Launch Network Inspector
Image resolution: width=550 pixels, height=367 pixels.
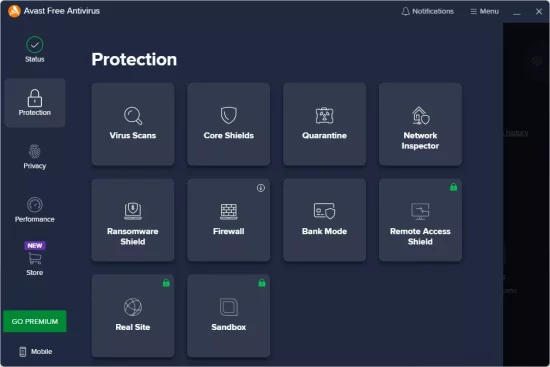(420, 124)
